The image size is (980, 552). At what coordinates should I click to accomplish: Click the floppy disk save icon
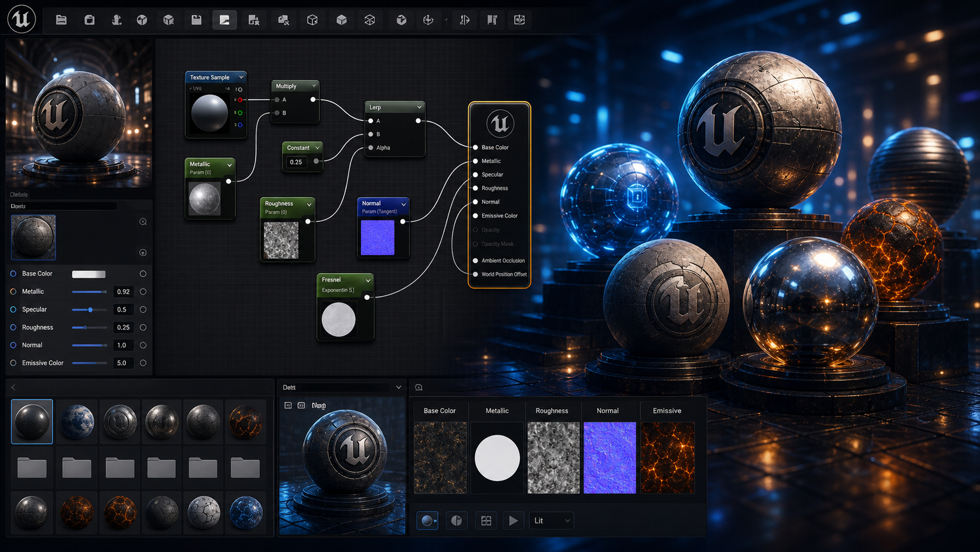(196, 20)
